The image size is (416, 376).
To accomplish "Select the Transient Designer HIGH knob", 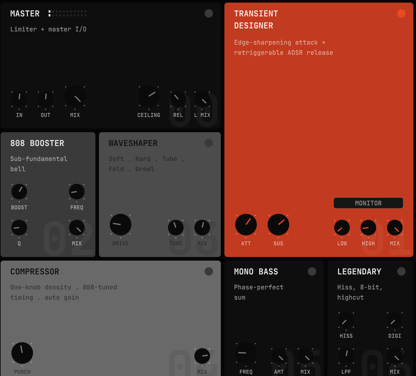I will point(368,228).
